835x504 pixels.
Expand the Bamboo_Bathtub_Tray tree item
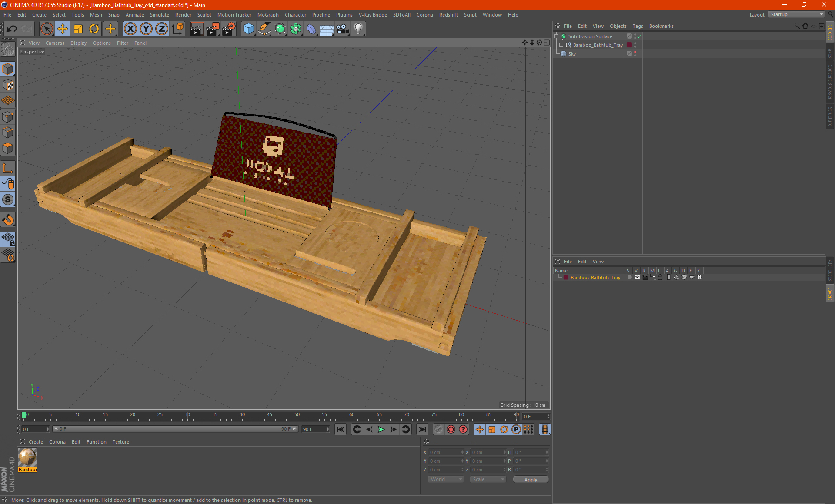561,45
